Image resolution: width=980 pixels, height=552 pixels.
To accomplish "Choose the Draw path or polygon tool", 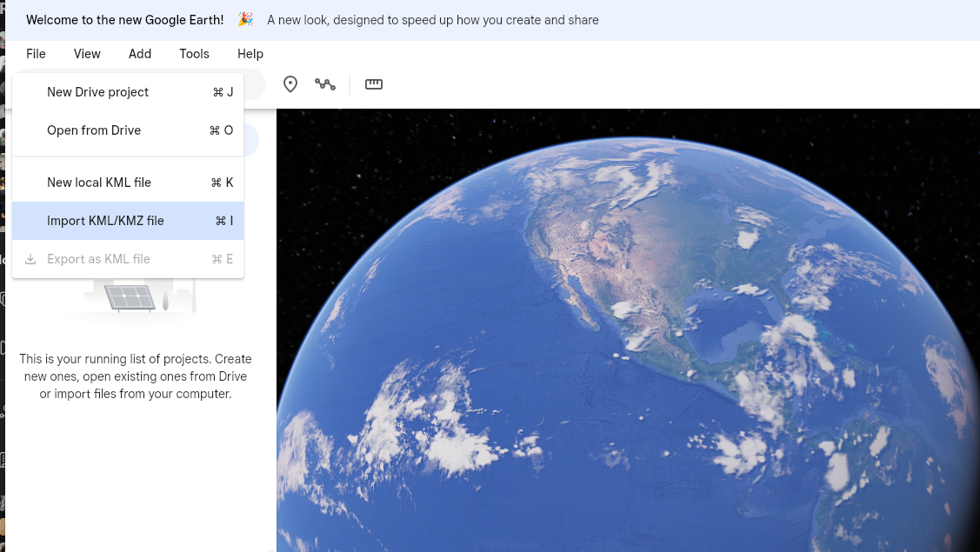I will (325, 84).
